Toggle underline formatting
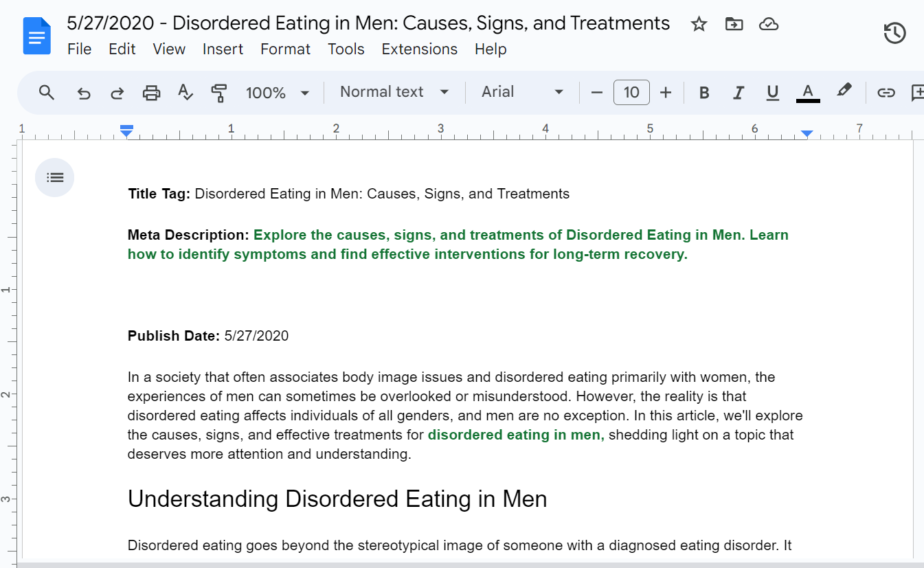The width and height of the screenshot is (924, 568). pyautogui.click(x=773, y=93)
